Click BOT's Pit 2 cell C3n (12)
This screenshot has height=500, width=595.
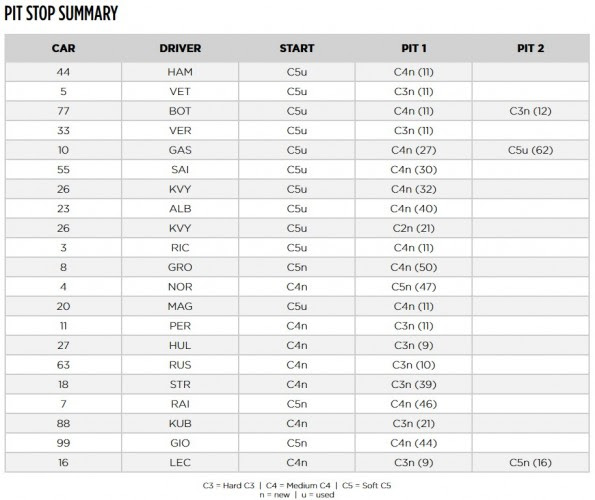pos(530,111)
